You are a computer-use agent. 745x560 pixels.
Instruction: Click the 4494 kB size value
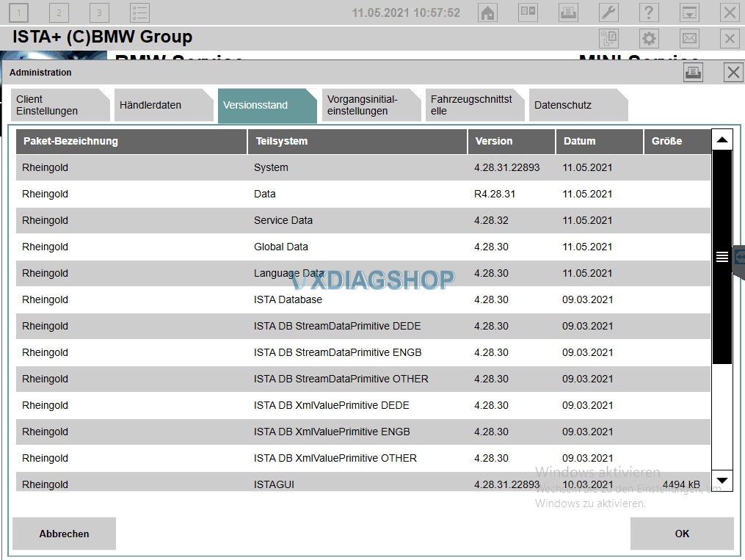681,484
